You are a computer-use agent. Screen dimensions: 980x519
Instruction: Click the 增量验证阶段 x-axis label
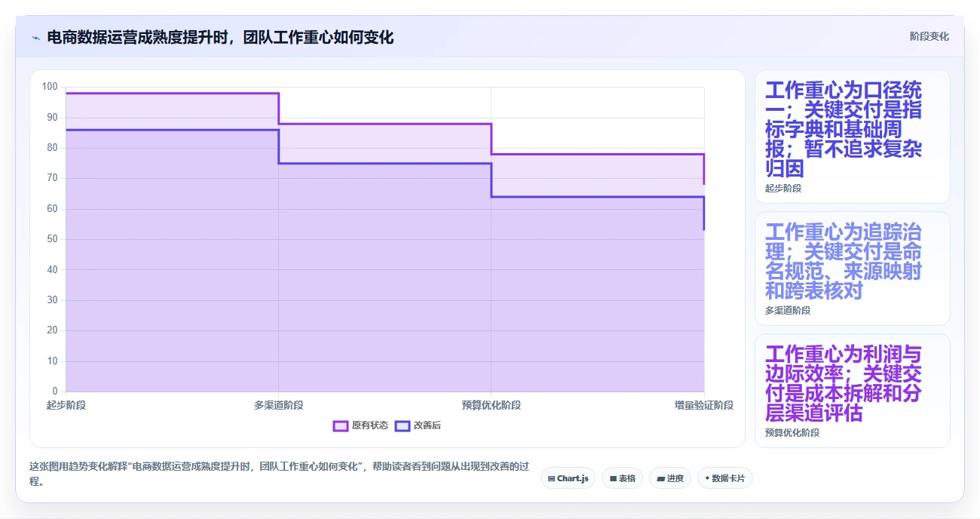pos(704,405)
